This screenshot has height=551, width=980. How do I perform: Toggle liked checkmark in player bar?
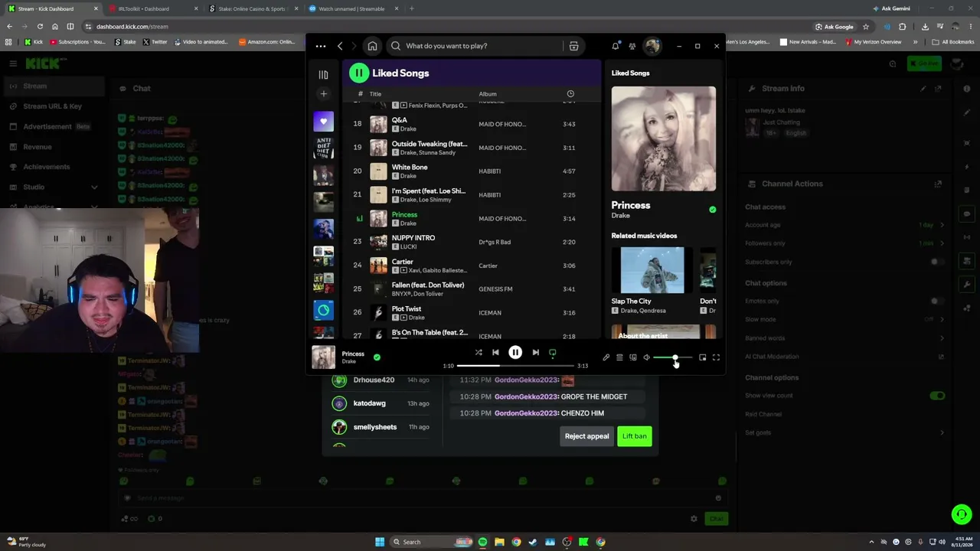377,357
